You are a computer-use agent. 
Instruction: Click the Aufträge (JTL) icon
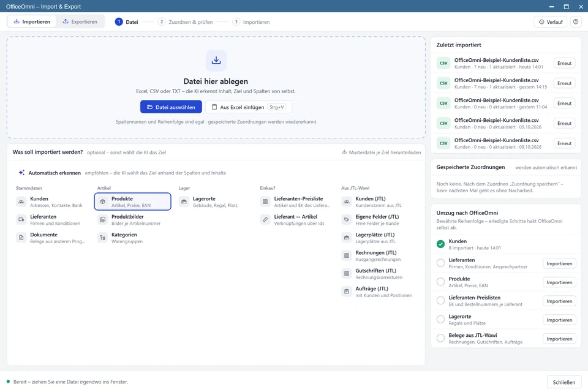(347, 292)
